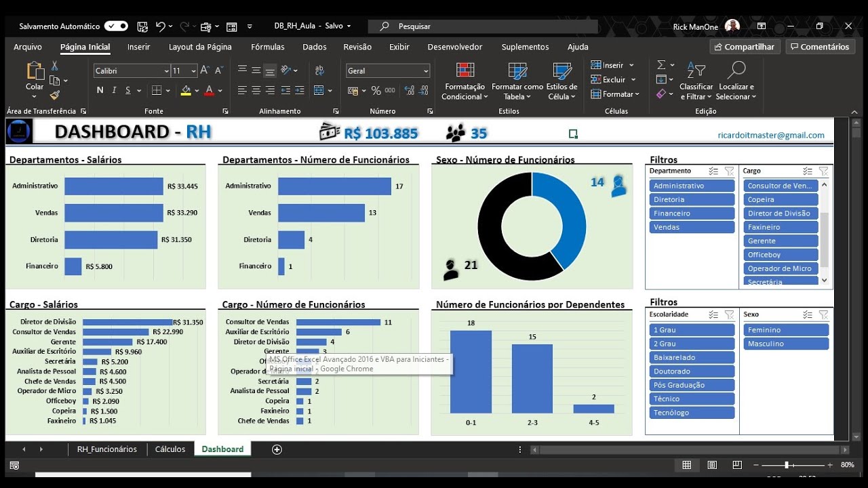Click the Save icon in quick access toolbar
868x488 pixels.
point(142,26)
